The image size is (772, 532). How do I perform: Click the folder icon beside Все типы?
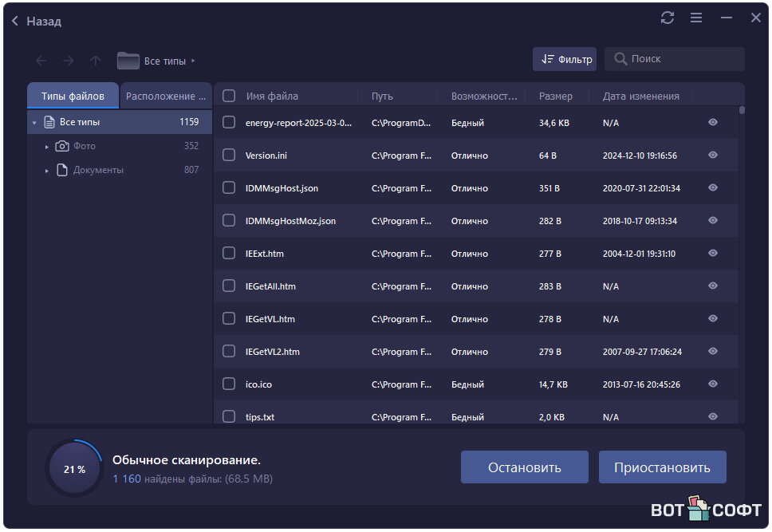point(128,61)
